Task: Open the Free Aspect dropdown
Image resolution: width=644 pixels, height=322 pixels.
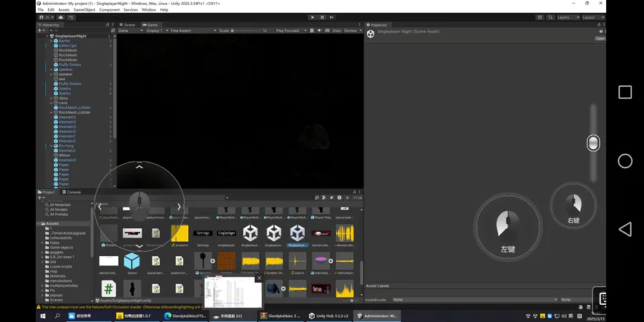Action: point(192,30)
